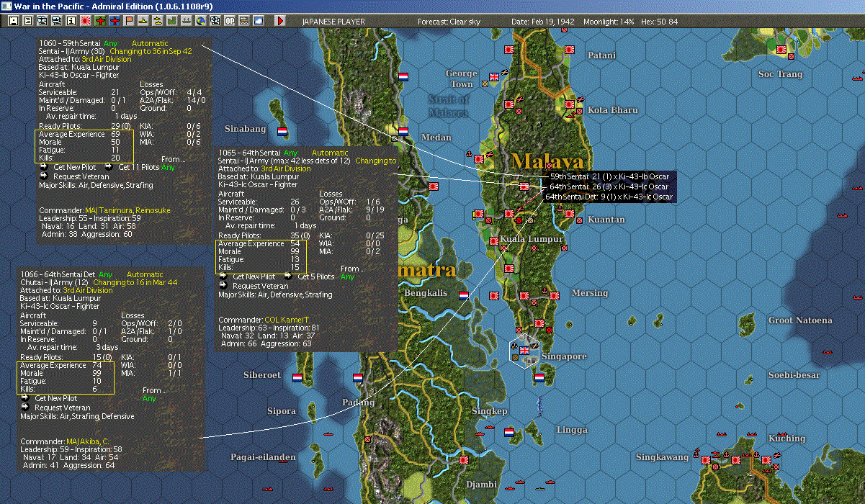Click the green land shape toolbar icon

pyautogui.click(x=173, y=21)
